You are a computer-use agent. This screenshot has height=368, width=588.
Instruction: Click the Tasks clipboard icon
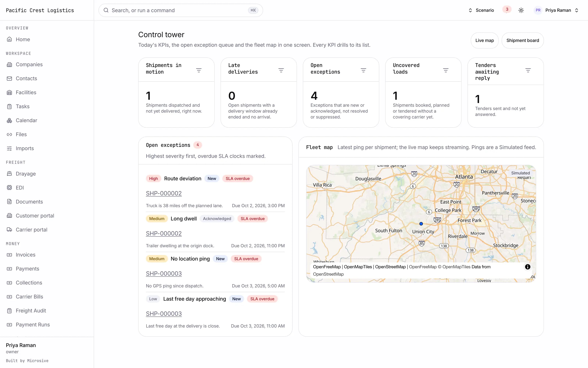tap(9, 106)
